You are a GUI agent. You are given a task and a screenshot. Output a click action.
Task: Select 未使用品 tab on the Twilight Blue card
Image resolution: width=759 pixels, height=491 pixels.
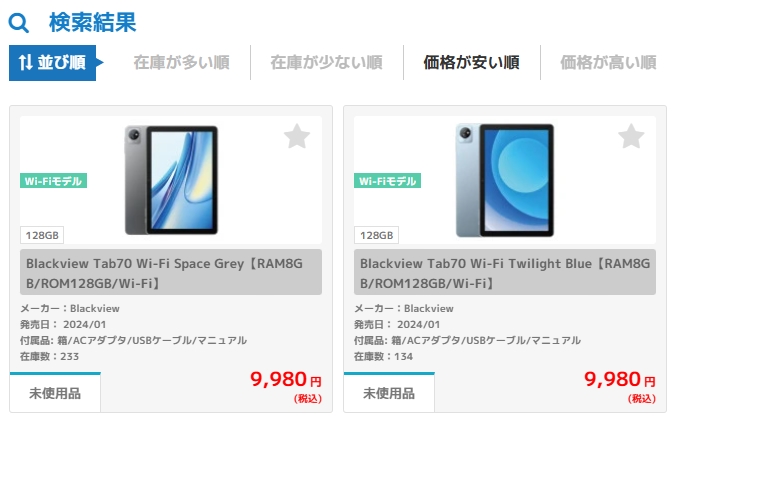coord(389,393)
